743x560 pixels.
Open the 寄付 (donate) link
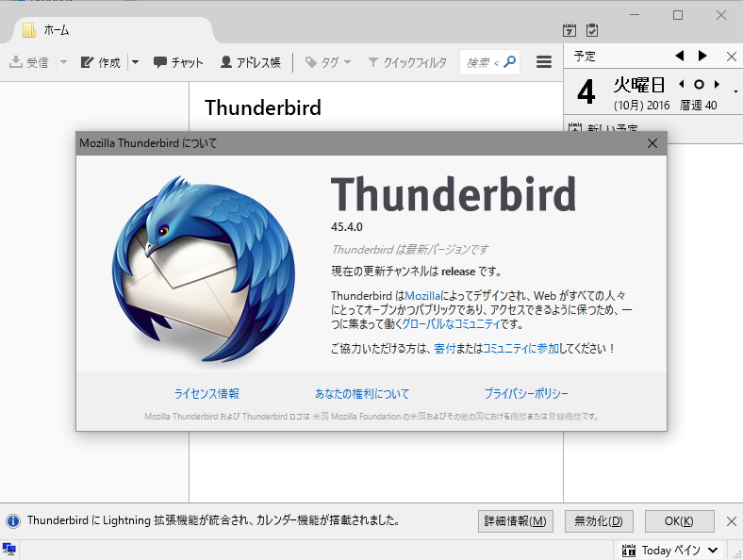click(x=445, y=349)
